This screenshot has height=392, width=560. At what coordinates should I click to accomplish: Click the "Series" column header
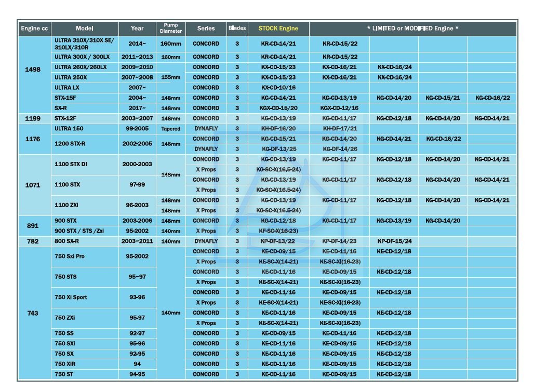coord(206,29)
